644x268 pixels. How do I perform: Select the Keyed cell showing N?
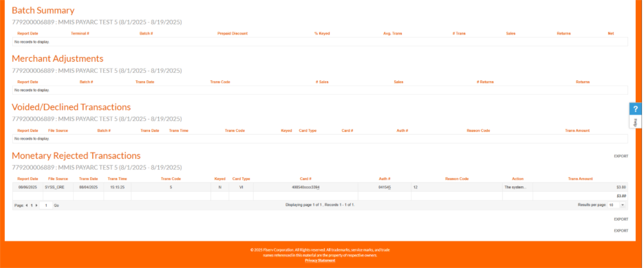pos(219,187)
